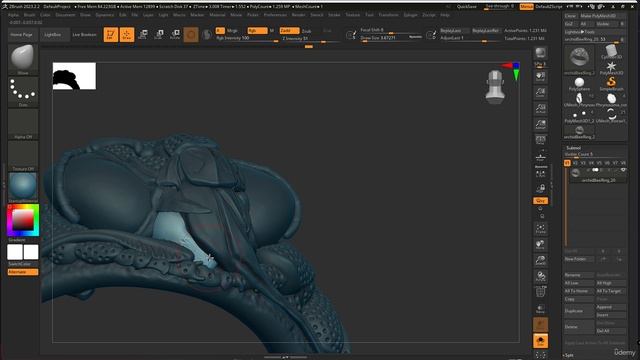Toggle eye visibility of subtool layer

point(622,170)
